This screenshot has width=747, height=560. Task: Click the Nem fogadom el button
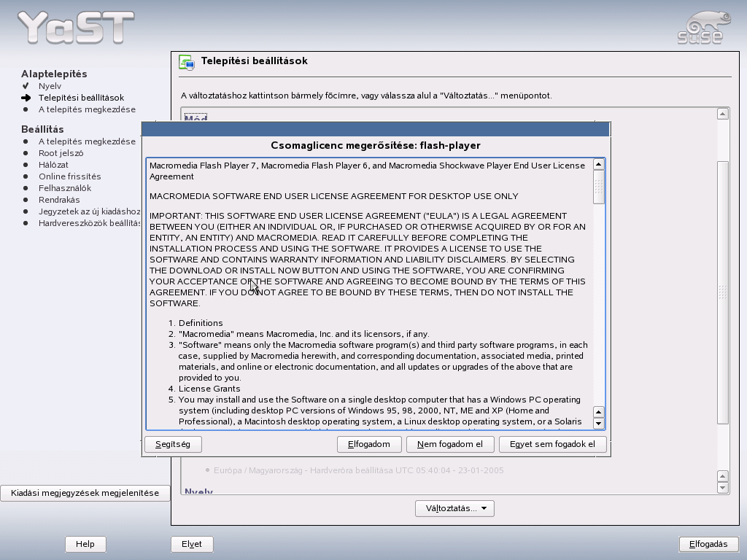(449, 444)
